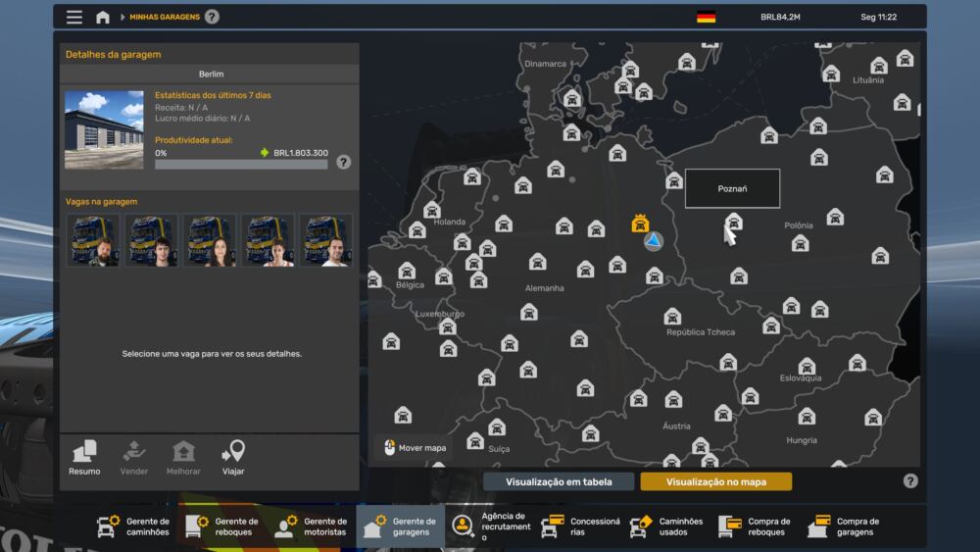Open help next to Minhas Garagens

click(x=212, y=17)
